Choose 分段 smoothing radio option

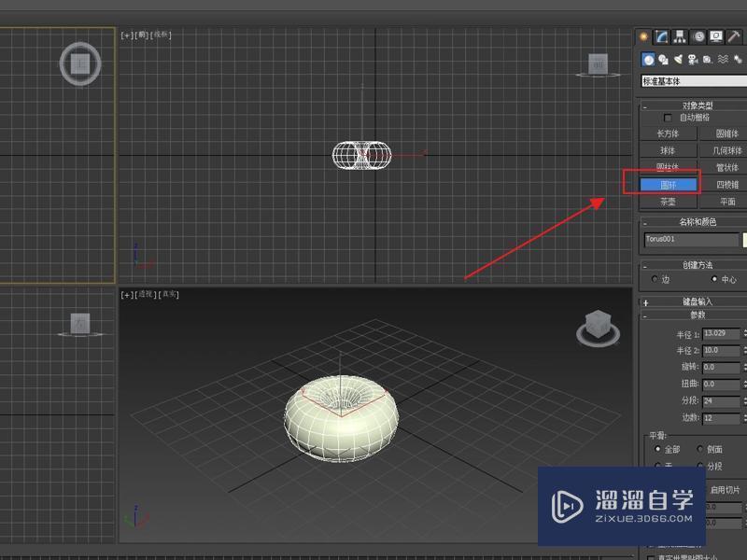[x=699, y=466]
